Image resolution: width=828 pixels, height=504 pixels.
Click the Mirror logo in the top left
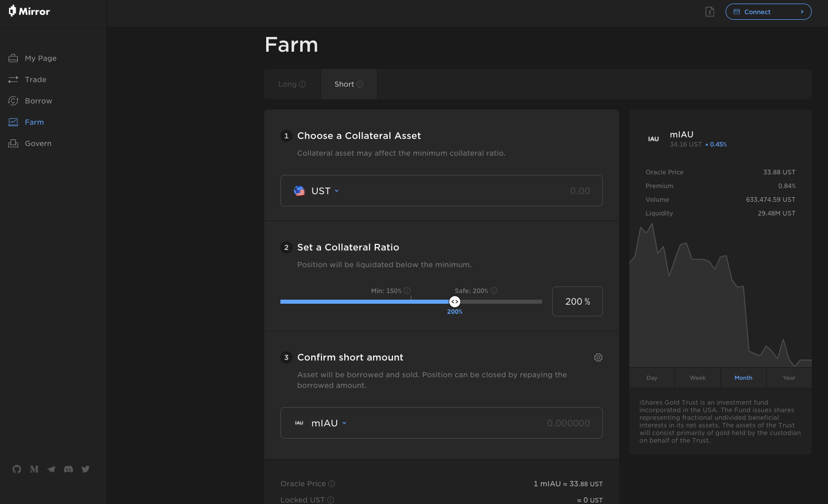pos(29,11)
